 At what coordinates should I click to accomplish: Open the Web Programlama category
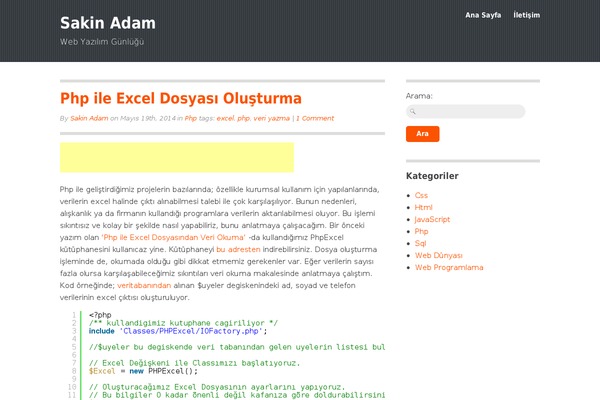click(x=449, y=268)
